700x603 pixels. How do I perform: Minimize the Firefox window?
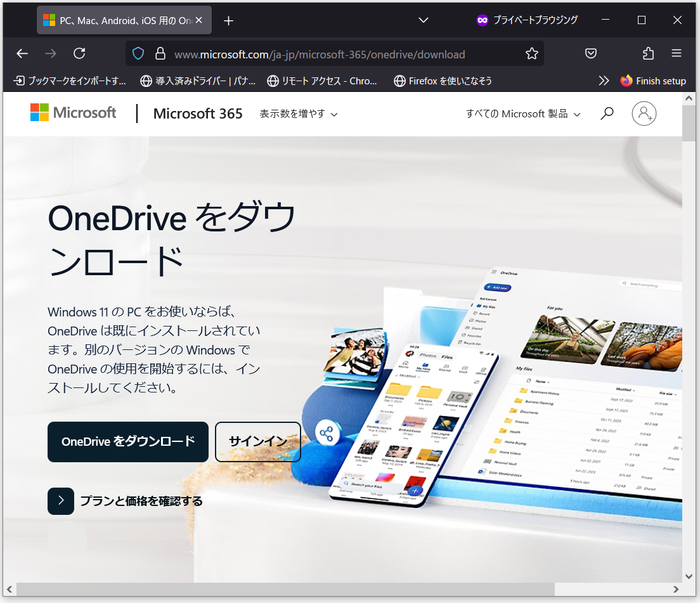(606, 20)
